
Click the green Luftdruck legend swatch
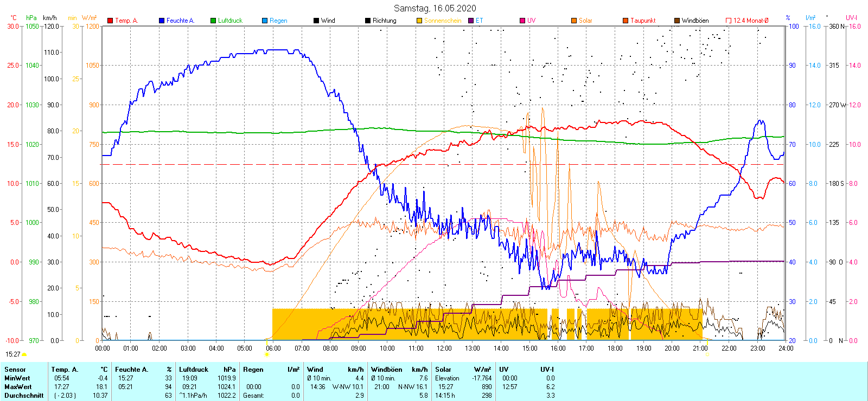(x=213, y=21)
